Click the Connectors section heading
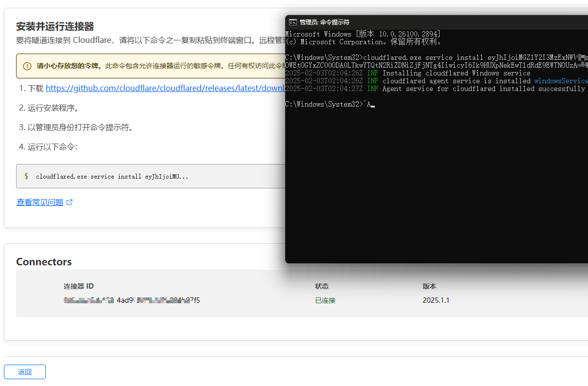This screenshot has height=386, width=588. click(x=44, y=261)
